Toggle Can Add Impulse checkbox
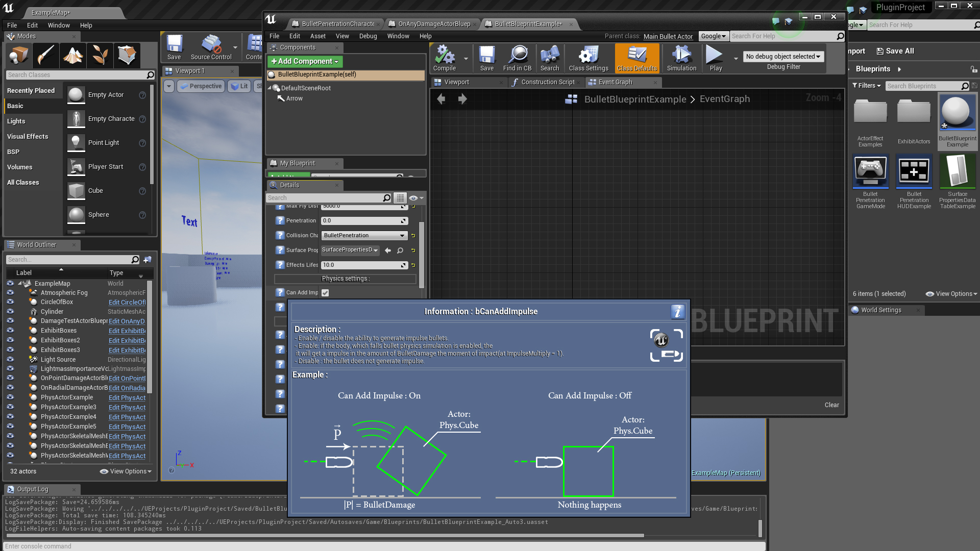 coord(325,293)
